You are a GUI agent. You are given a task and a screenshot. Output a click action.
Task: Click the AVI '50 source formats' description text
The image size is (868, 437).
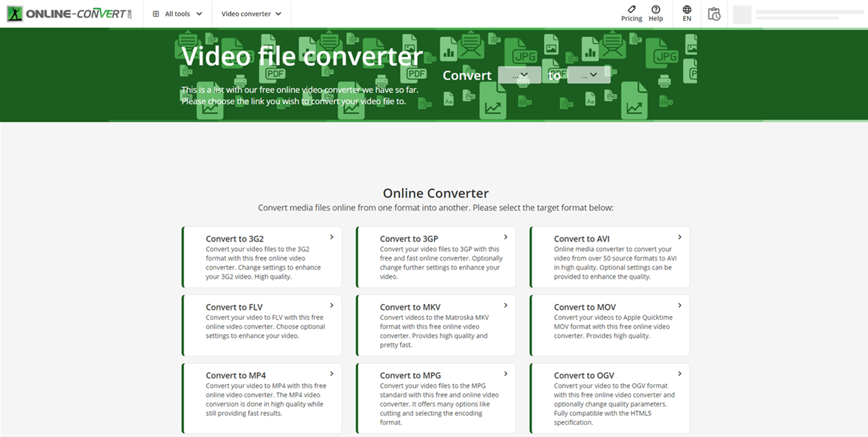click(x=616, y=263)
